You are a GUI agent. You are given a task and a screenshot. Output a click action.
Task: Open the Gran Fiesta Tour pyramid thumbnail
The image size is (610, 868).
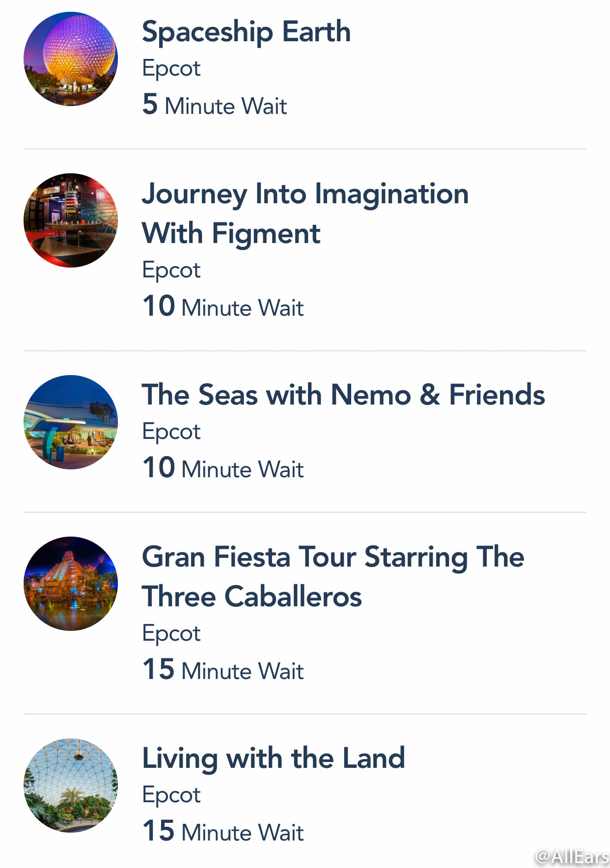(x=71, y=584)
